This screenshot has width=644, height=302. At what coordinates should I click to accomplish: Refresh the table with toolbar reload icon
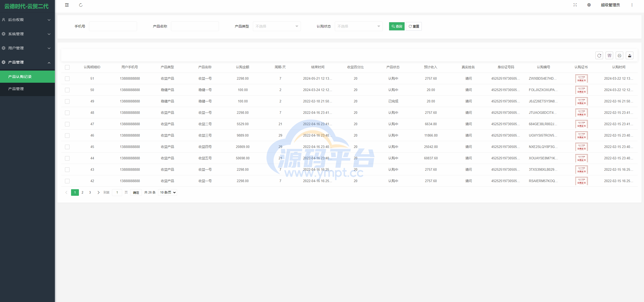tap(599, 55)
